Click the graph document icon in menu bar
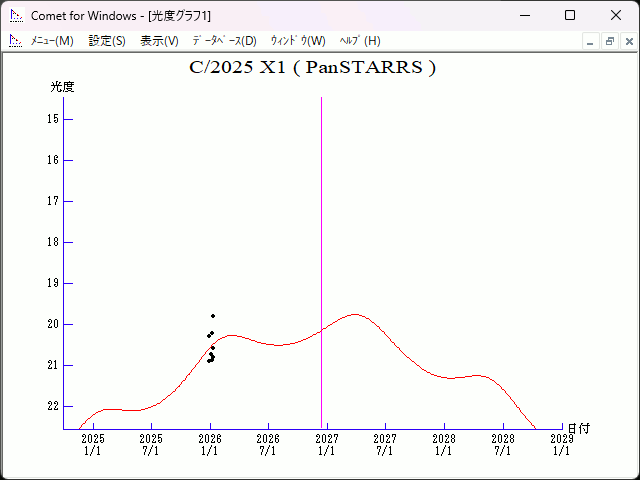Screen dimensions: 640x480 click(x=15, y=41)
